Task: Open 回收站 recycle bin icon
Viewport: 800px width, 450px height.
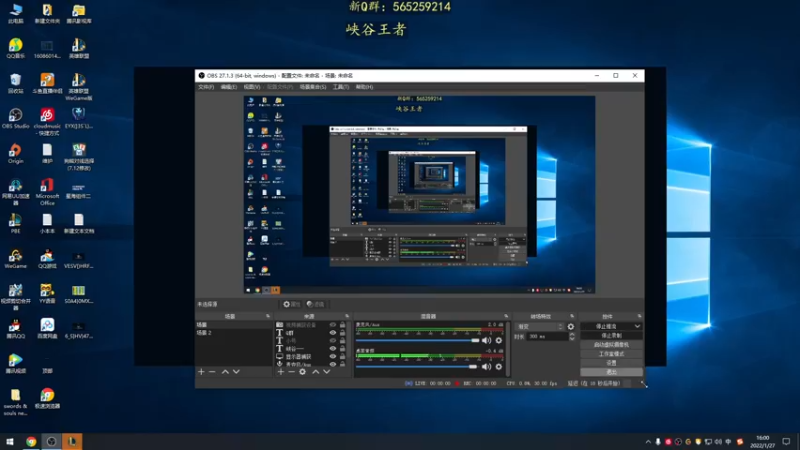Action: (x=15, y=83)
